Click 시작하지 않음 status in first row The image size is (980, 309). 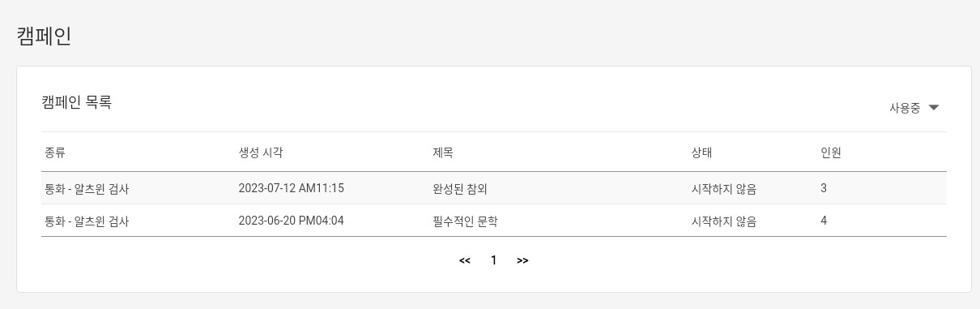(x=723, y=188)
